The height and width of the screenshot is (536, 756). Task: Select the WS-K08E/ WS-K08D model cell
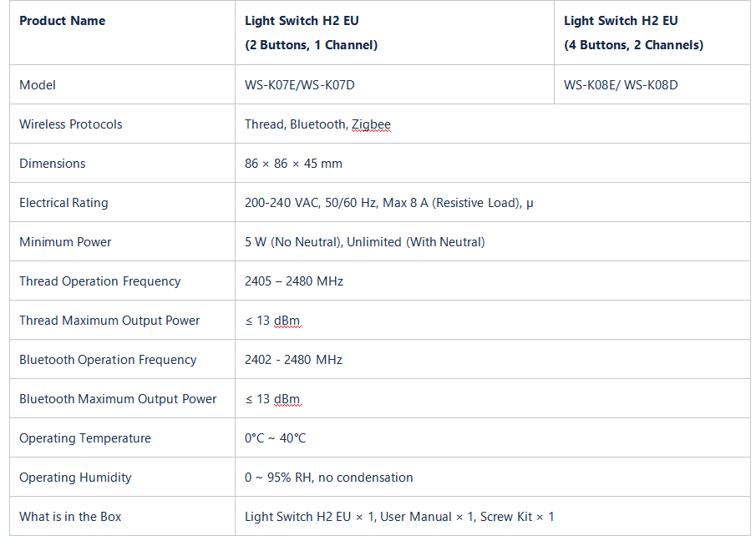tap(621, 85)
